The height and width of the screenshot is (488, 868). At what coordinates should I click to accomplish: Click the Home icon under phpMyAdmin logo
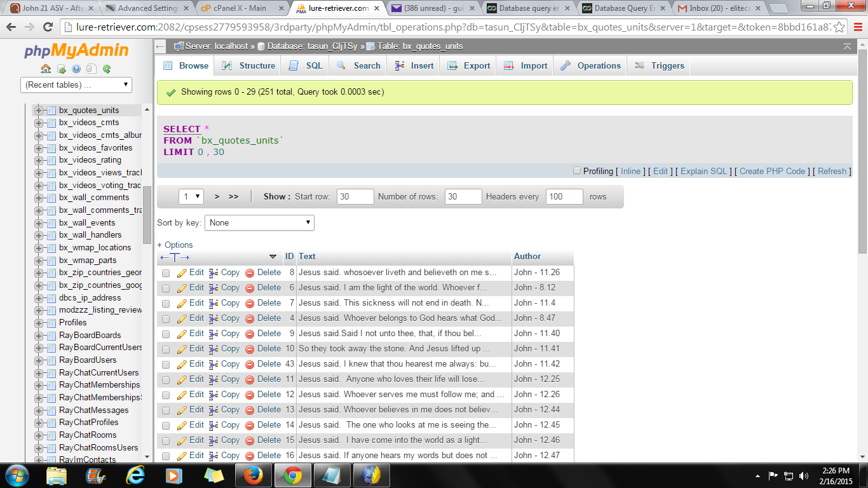46,69
